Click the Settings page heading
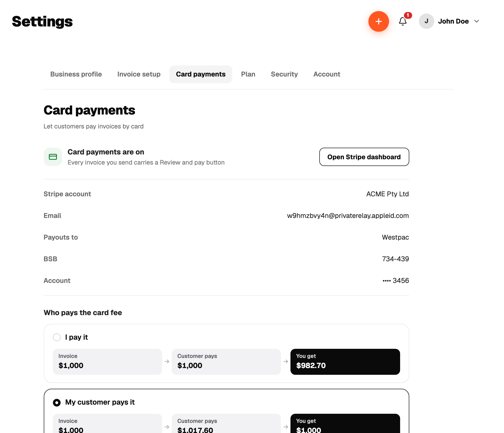 (x=42, y=21)
